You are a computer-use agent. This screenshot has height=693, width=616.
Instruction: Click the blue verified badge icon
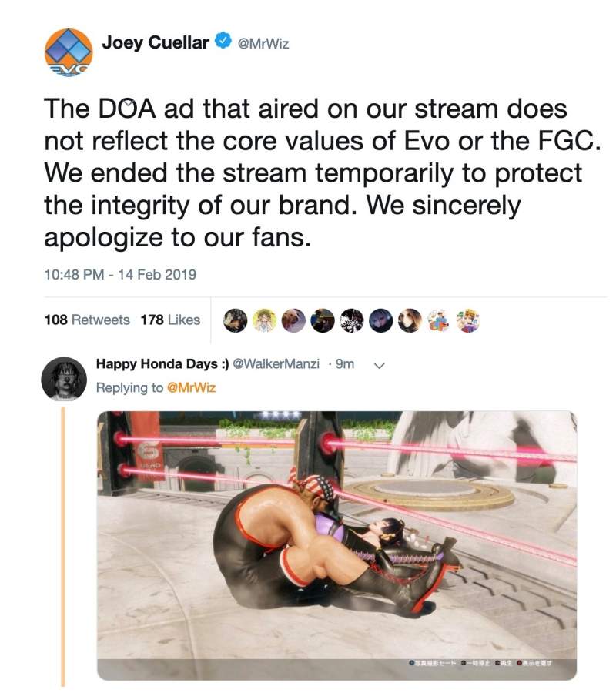[223, 41]
